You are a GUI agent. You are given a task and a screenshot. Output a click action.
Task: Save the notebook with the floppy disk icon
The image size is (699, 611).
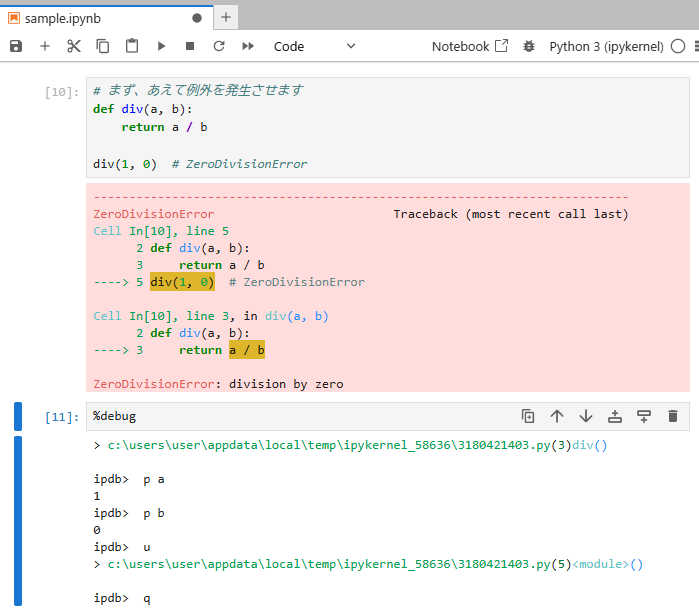[x=16, y=46]
